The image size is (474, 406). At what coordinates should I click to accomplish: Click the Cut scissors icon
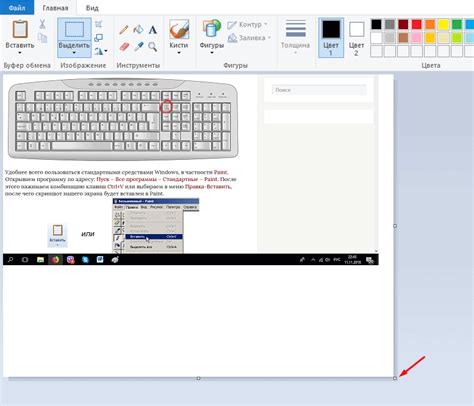click(42, 24)
